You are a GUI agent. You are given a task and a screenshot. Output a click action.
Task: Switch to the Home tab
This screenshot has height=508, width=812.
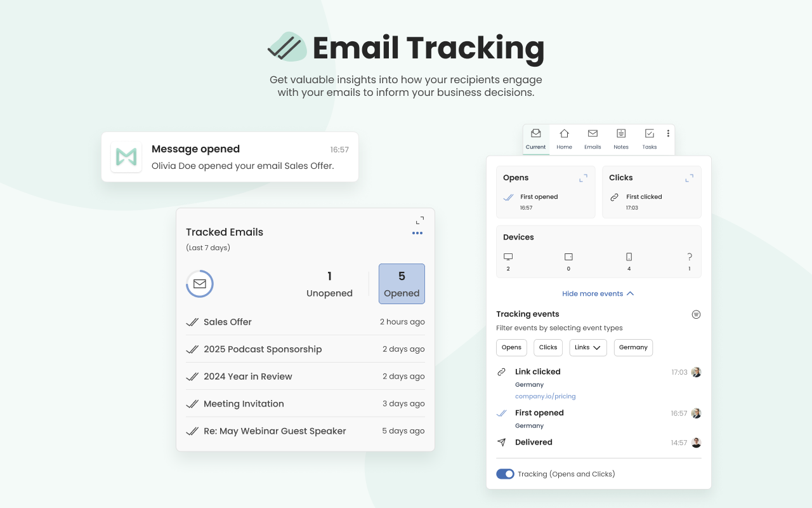coord(564,139)
